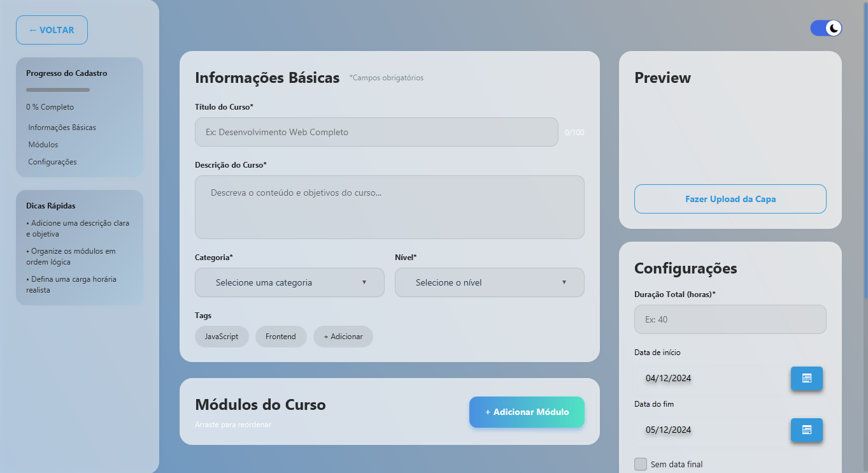Click the Preview heading
Screen dimensions: 868x473
pos(662,78)
